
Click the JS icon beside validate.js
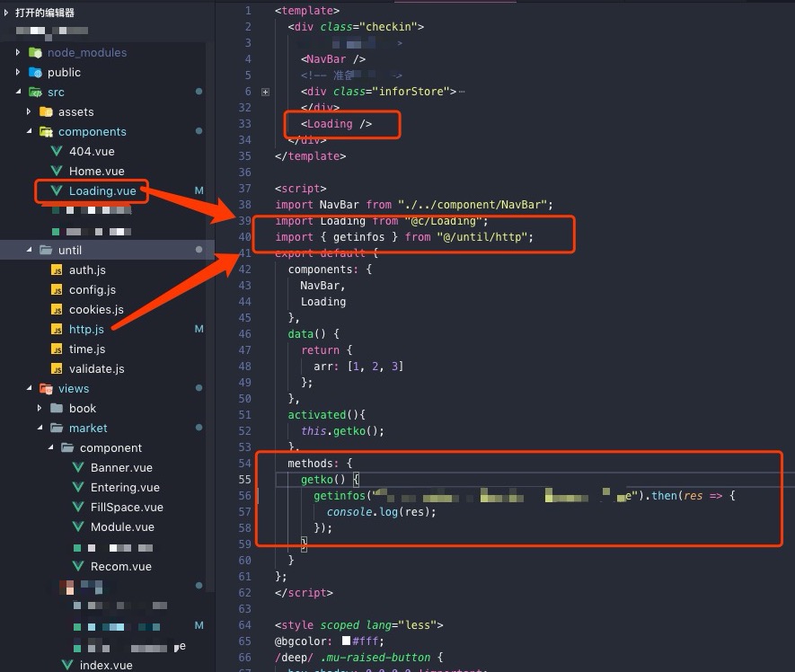tap(57, 368)
